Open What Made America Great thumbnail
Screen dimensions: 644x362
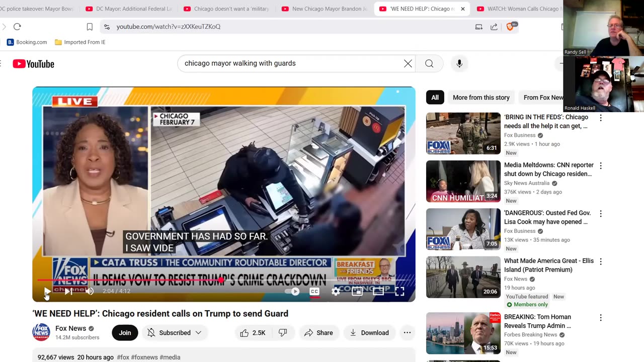[463, 277]
